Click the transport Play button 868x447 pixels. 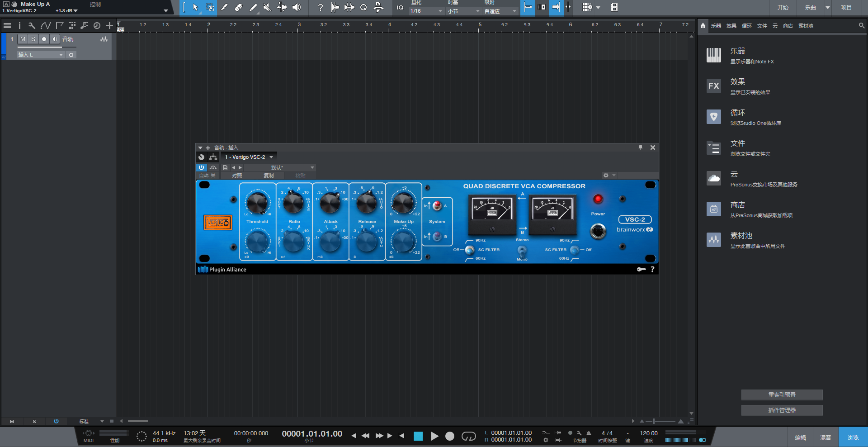(x=434, y=436)
